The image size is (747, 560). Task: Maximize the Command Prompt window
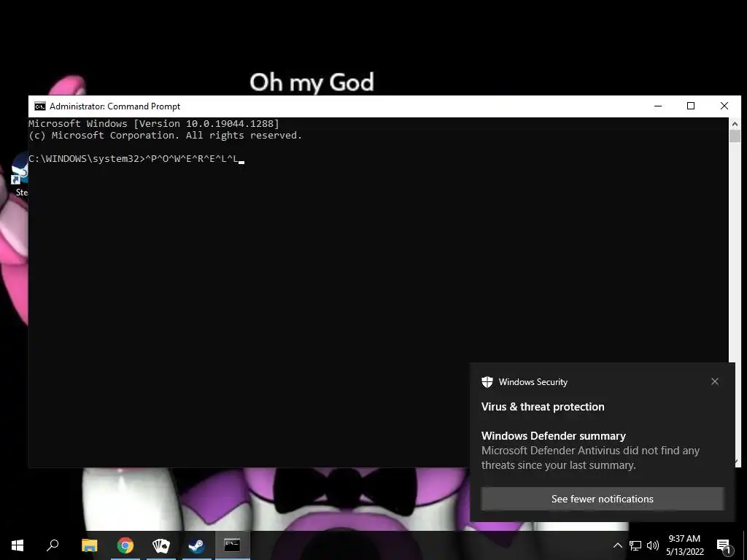click(691, 106)
